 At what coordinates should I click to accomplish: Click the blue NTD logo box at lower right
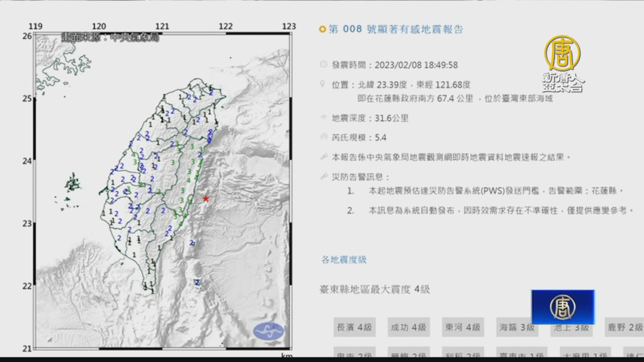pyautogui.click(x=562, y=307)
